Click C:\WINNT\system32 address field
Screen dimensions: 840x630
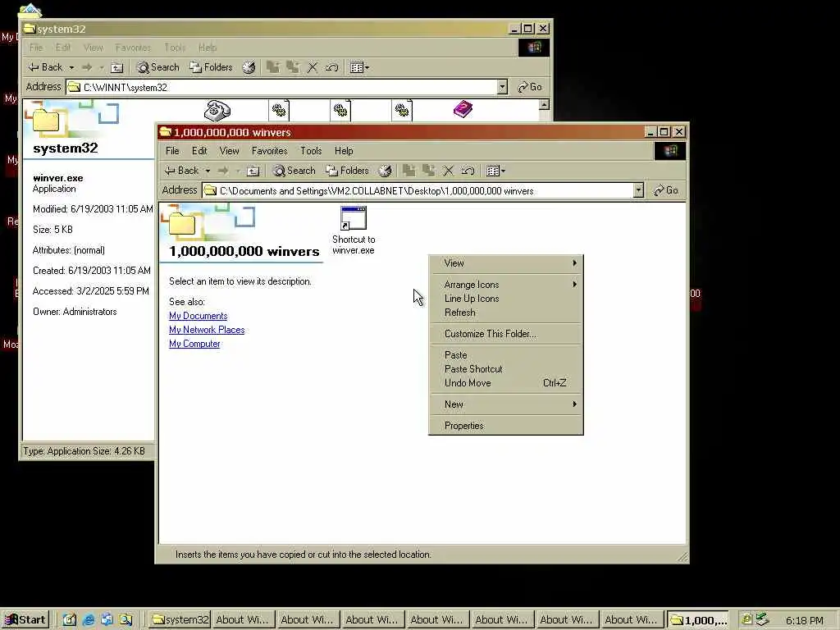coord(282,87)
